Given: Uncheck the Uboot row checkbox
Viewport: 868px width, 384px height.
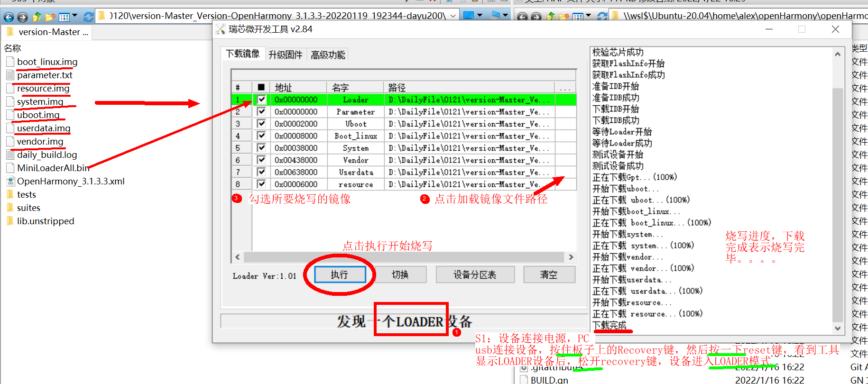Looking at the screenshot, I should point(261,123).
